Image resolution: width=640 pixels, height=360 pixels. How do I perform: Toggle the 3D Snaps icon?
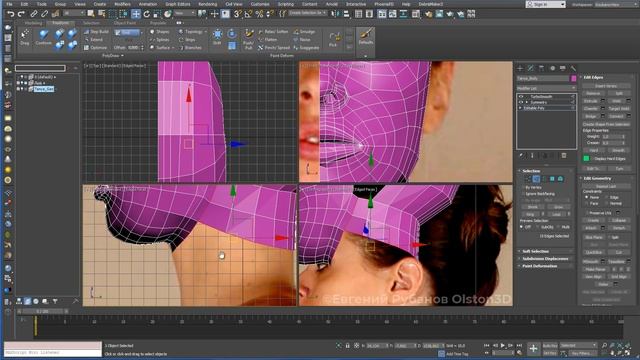[238, 14]
